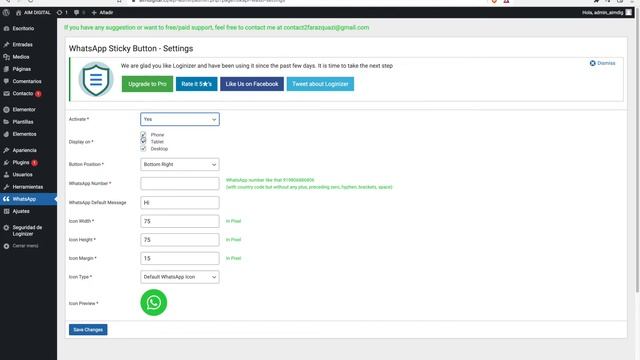Viewport: 640px width, 360px height.
Task: Click the Plugins update count badge
Action: [x=35, y=162]
